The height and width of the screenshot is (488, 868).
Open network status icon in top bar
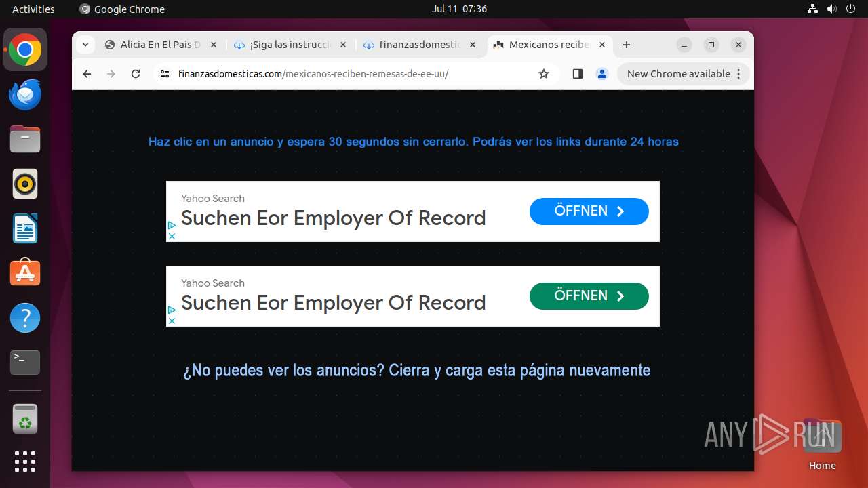(x=813, y=9)
